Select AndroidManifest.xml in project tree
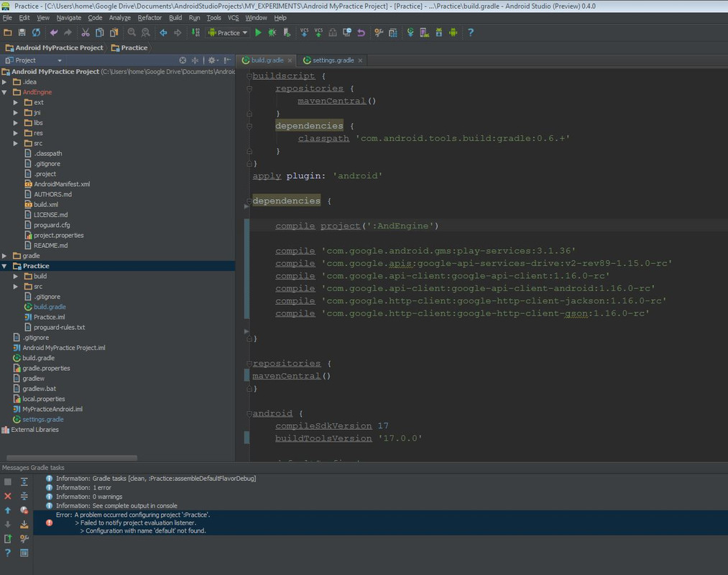 point(62,184)
